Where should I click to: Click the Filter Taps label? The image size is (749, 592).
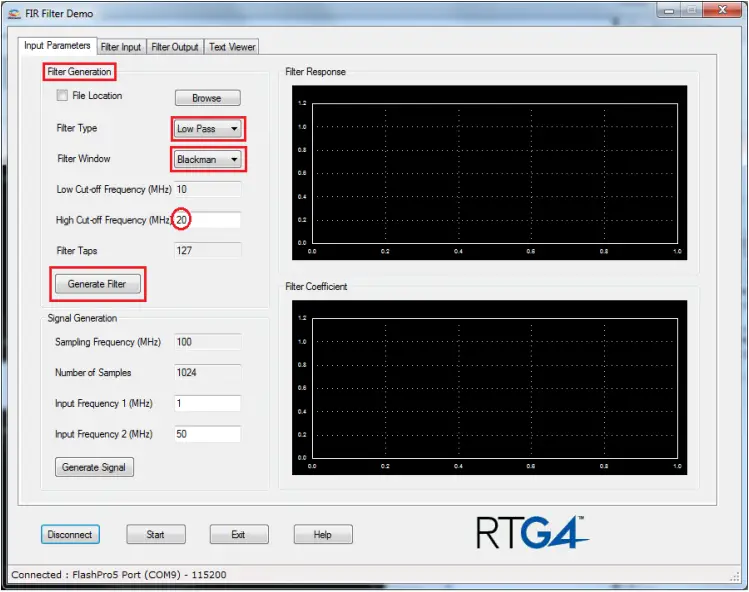(77, 250)
